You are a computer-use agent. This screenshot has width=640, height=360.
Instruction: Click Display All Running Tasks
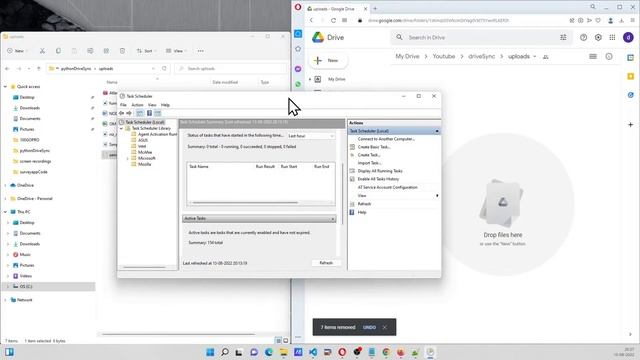point(380,171)
